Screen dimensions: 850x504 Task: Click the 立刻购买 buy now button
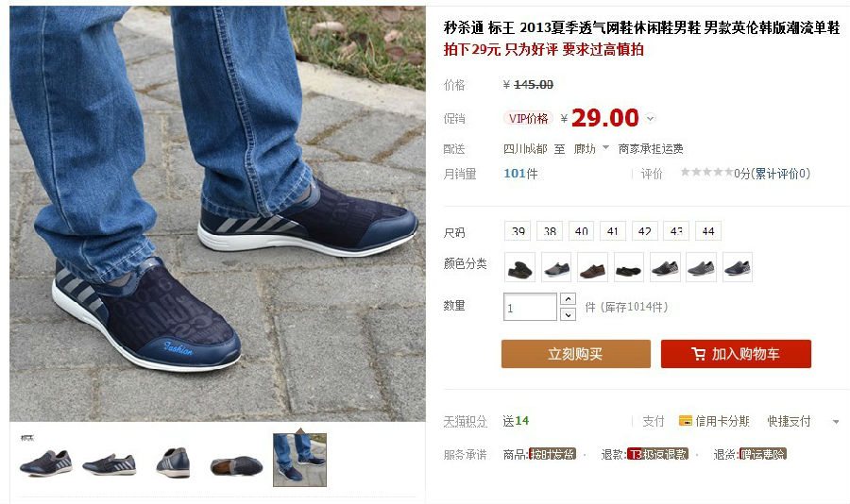tap(576, 354)
